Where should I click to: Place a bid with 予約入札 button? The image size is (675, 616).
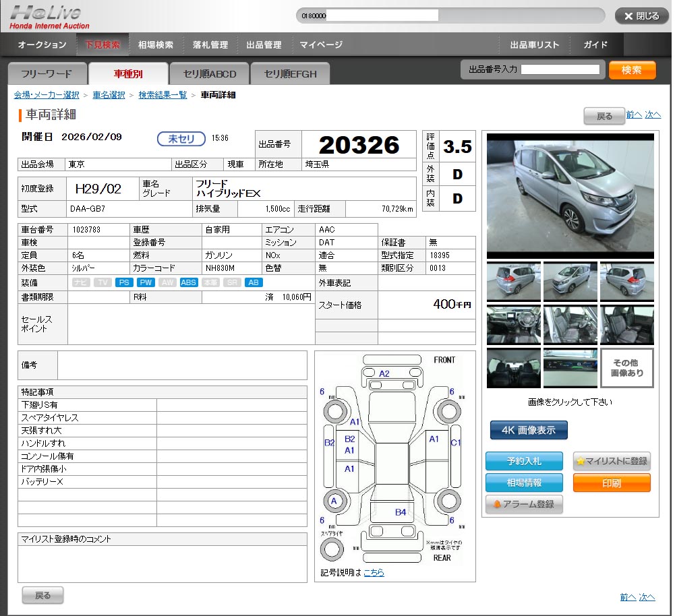[524, 461]
